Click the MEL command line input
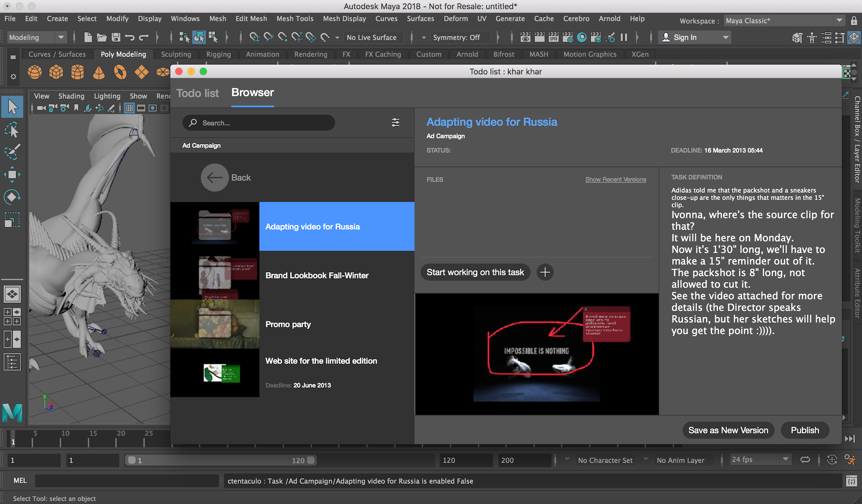 [x=127, y=481]
